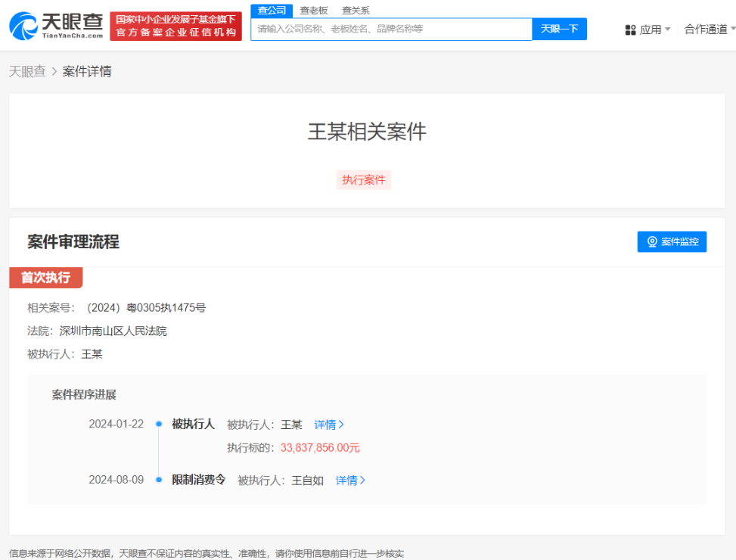736x560 pixels.
Task: Focus the company name search input
Action: [391, 29]
